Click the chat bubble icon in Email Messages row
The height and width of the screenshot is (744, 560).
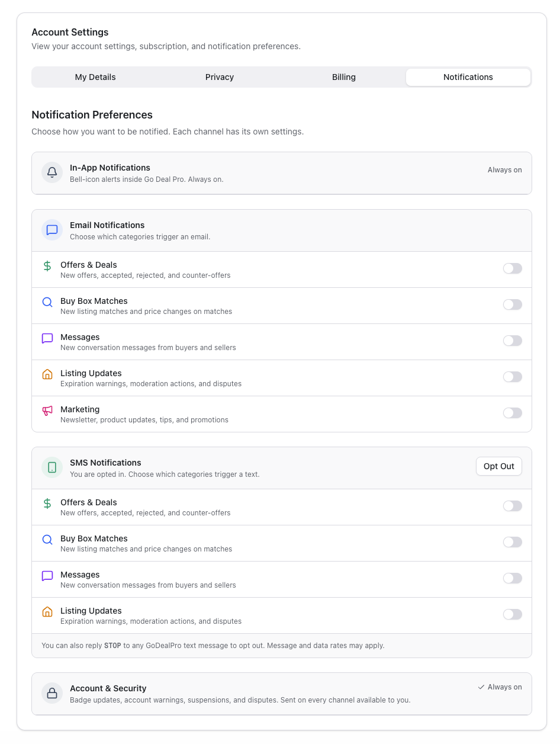pyautogui.click(x=47, y=338)
